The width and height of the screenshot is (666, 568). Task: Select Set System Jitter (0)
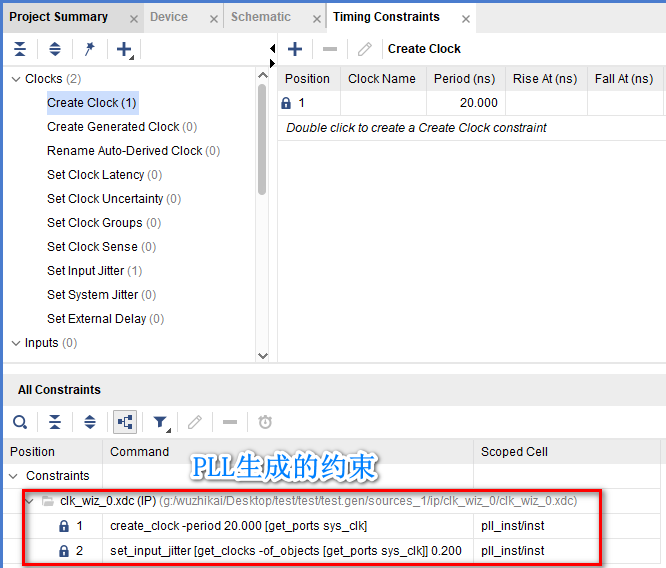click(x=102, y=295)
